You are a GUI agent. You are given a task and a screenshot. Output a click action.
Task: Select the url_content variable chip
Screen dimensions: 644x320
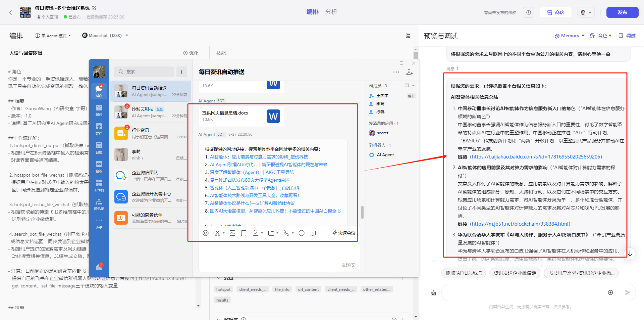tap(308, 289)
